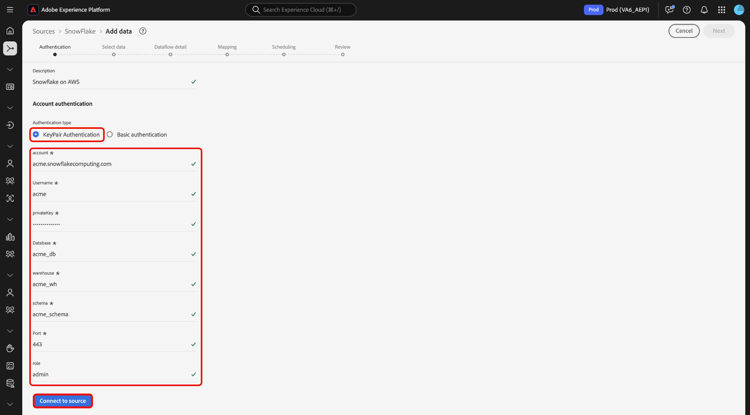Viewport: 750px width, 415px height.
Task: Click the Prod badge in the top bar
Action: pos(593,10)
